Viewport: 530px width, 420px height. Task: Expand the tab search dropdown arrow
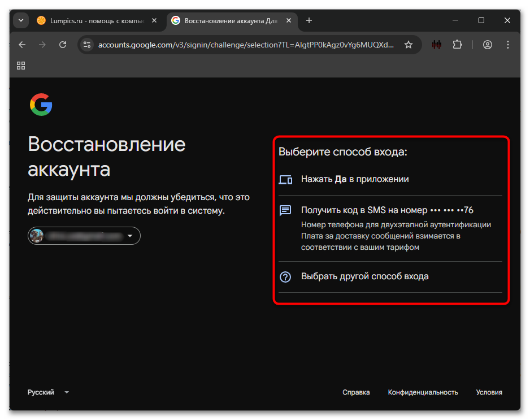pyautogui.click(x=21, y=20)
